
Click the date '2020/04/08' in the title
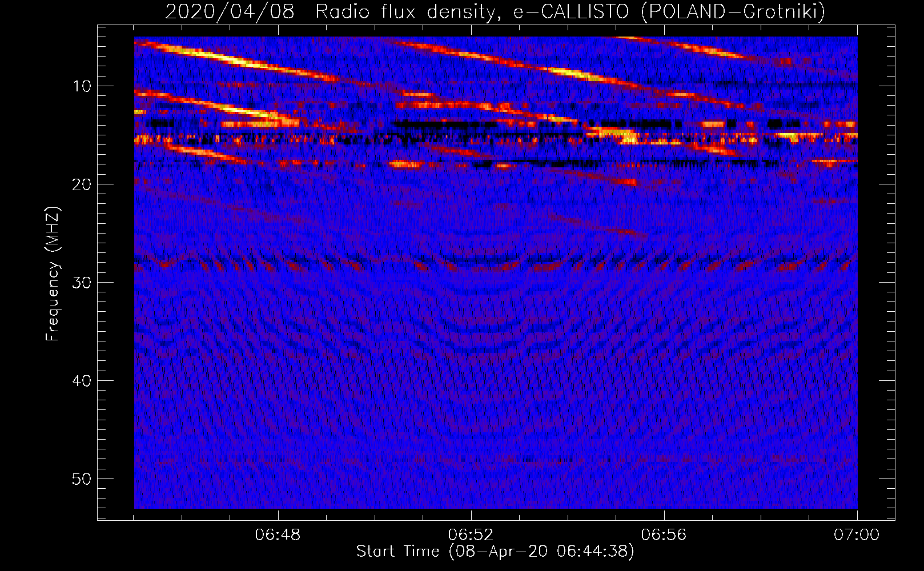coord(230,11)
